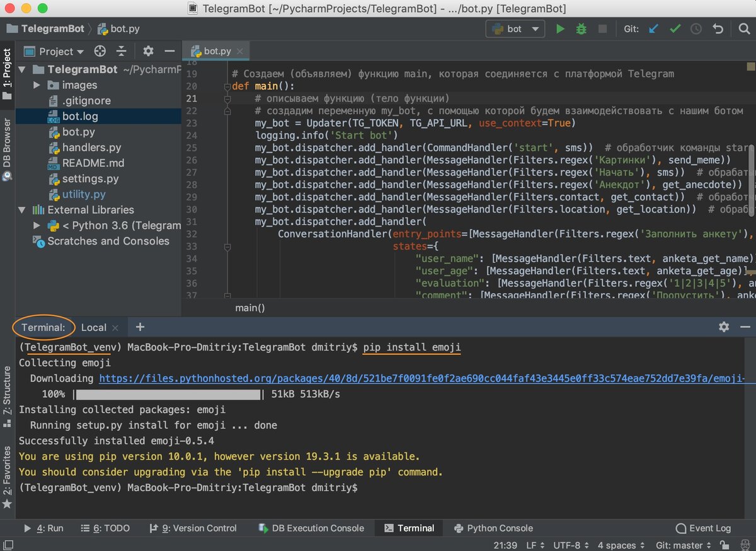The height and width of the screenshot is (551, 756).
Task: Open the Python Console tab
Action: click(x=493, y=528)
